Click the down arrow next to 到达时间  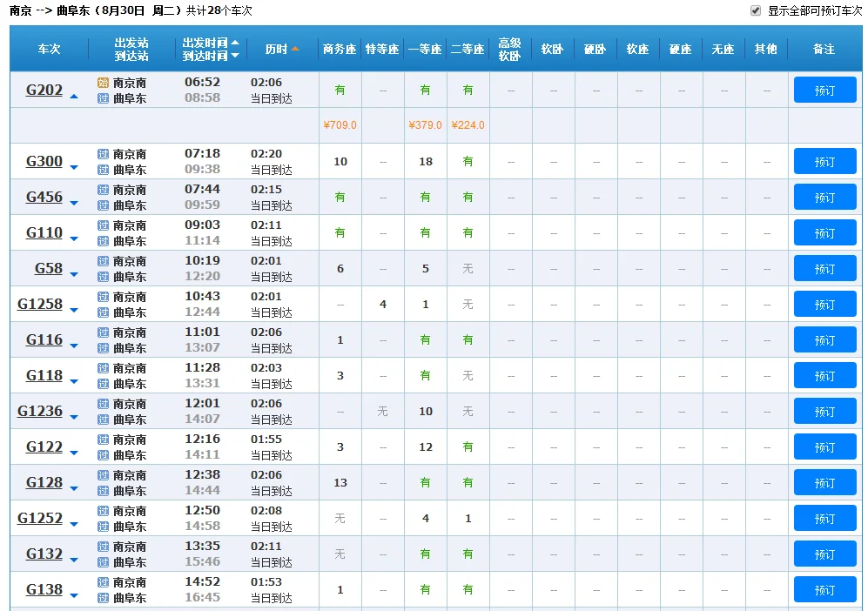(x=235, y=57)
